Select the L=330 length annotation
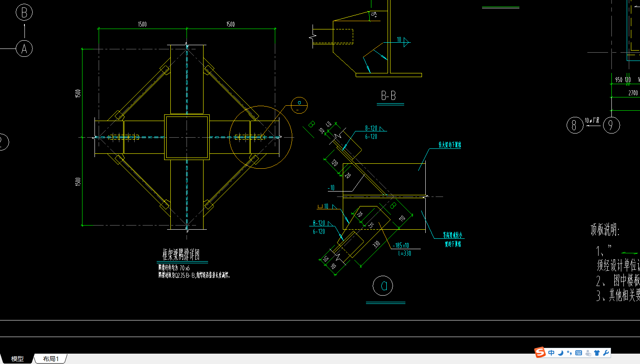Image resolution: width=640 pixels, height=364 pixels. click(x=405, y=253)
